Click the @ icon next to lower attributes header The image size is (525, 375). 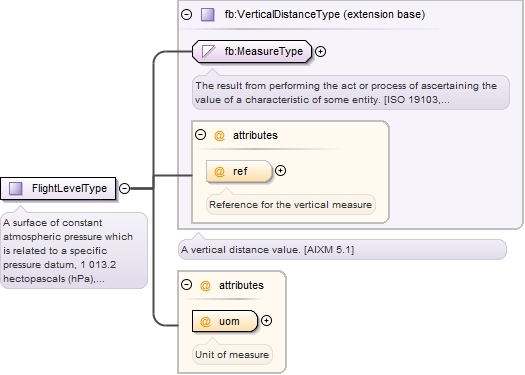[x=205, y=286]
